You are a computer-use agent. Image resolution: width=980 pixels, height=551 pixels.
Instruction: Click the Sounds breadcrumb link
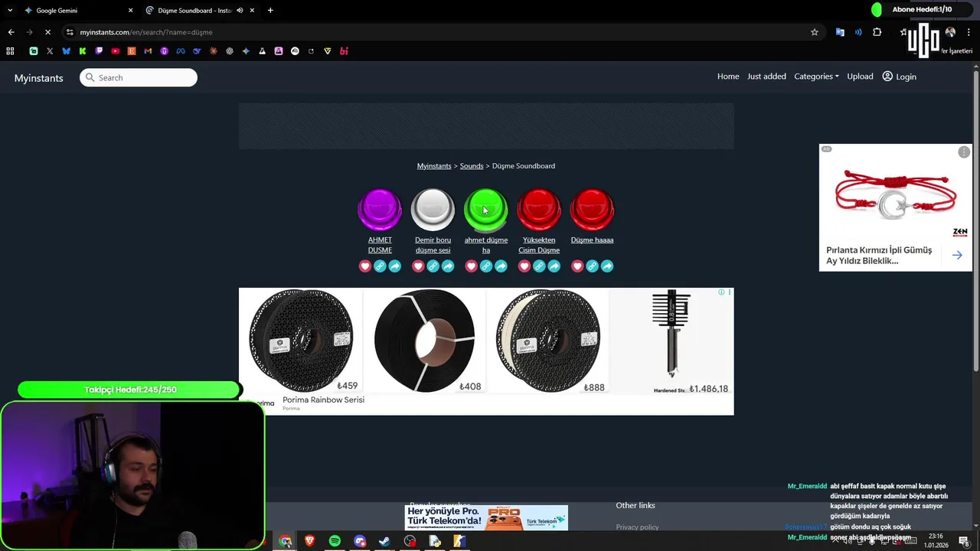tap(472, 166)
